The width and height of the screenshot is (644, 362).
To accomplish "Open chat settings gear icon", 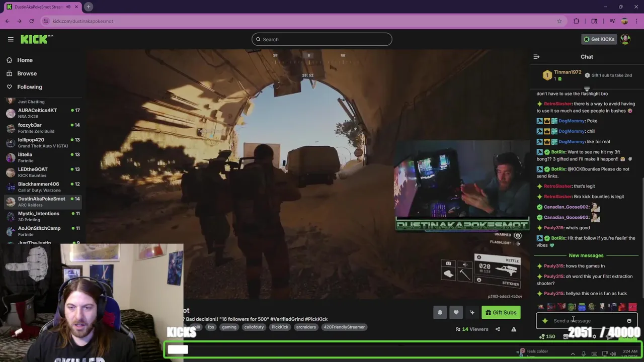I will click(x=594, y=336).
